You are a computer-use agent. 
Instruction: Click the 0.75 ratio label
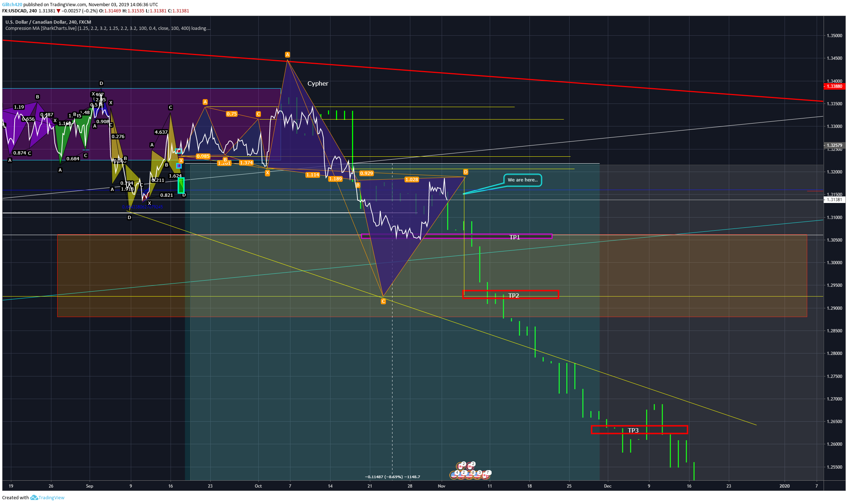pyautogui.click(x=232, y=114)
